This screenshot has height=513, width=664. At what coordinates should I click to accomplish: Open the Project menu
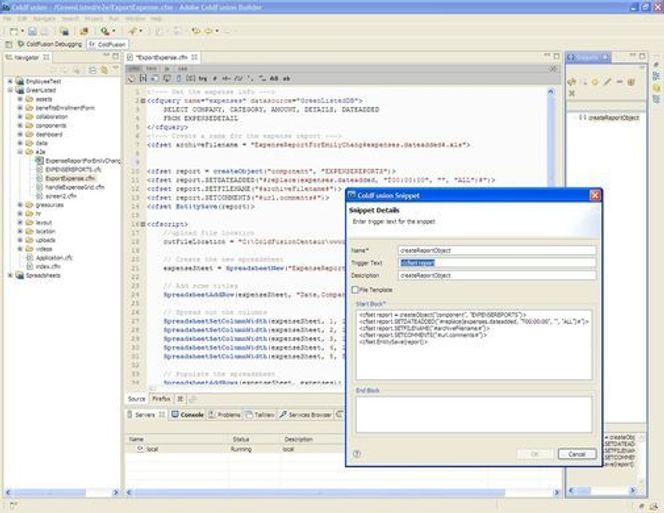point(94,19)
